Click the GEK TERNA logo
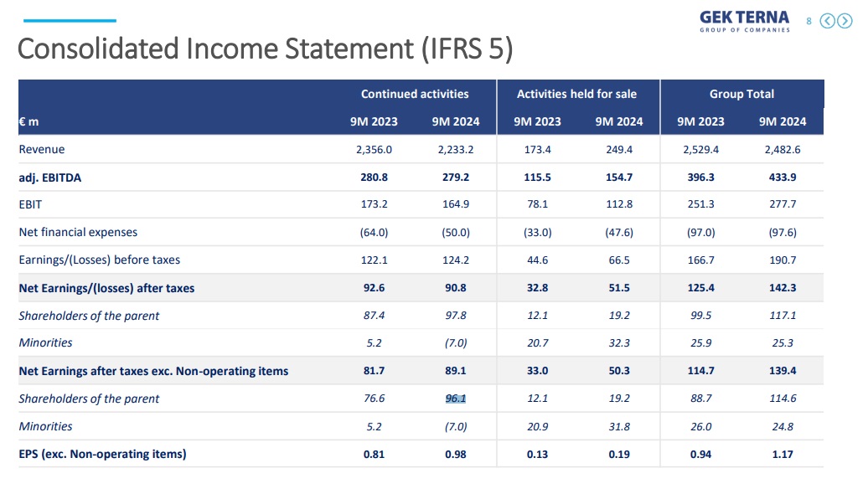 744,20
